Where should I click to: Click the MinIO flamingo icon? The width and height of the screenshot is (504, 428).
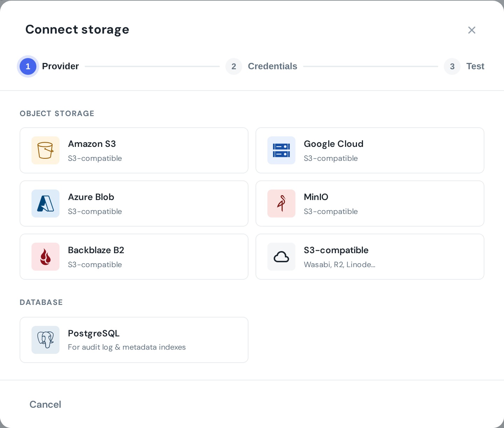coord(281,204)
